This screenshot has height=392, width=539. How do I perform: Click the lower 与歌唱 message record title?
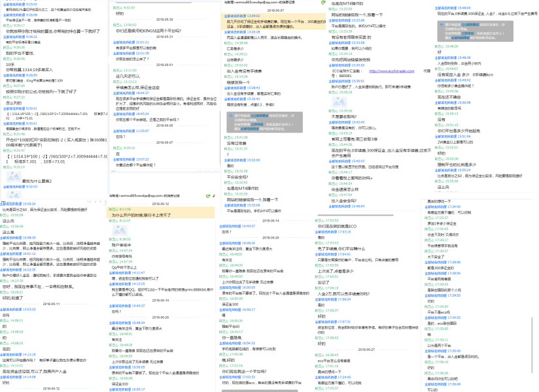point(138,195)
